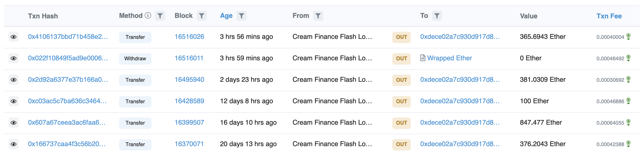Viewport: 644px width, 154px height.
Task: Click the Wrapped Ether contract document icon
Action: [423, 58]
